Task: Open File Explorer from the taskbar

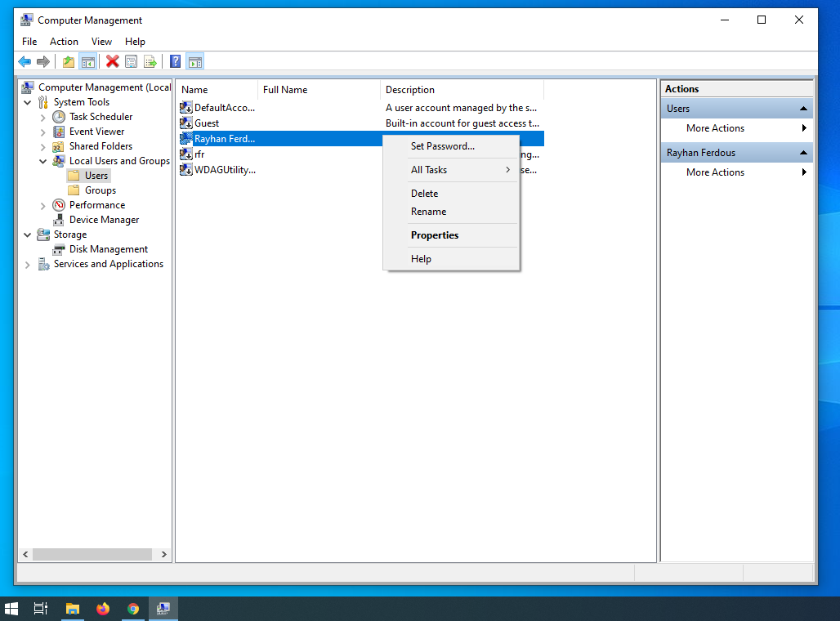Action: 73,609
